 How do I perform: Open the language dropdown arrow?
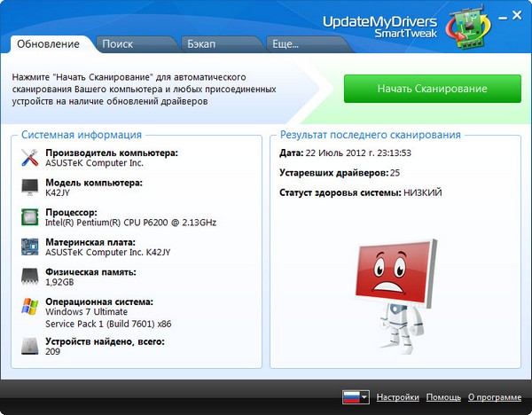tap(364, 396)
